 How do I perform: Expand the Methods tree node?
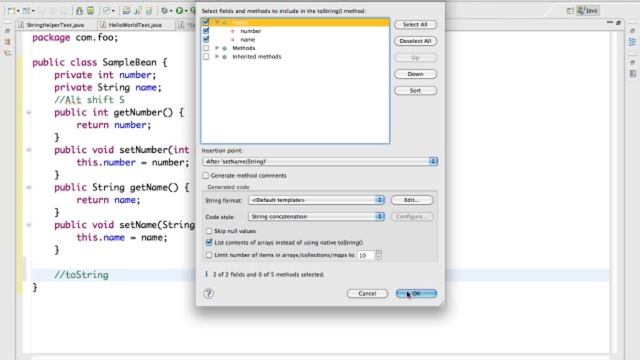click(x=217, y=48)
